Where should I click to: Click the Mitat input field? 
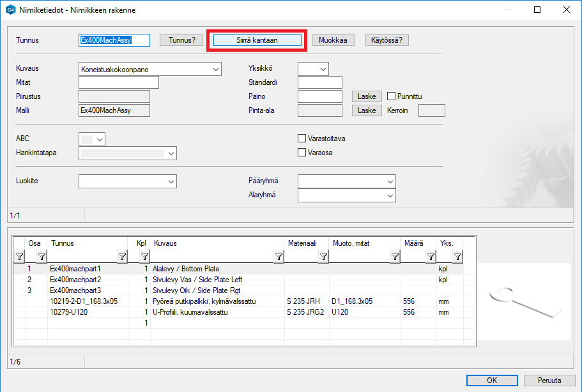point(118,82)
